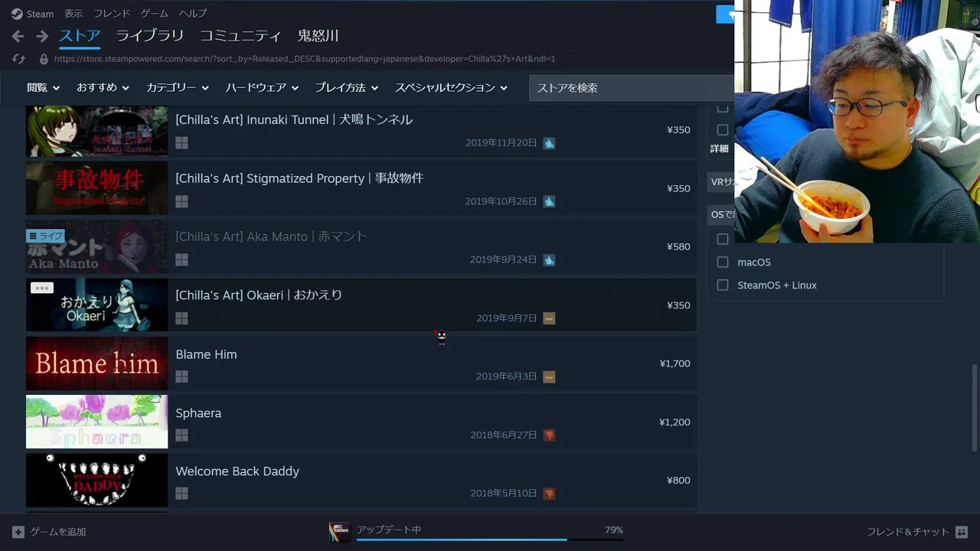
Task: Open the 鬼怒川 profile tab
Action: (318, 36)
